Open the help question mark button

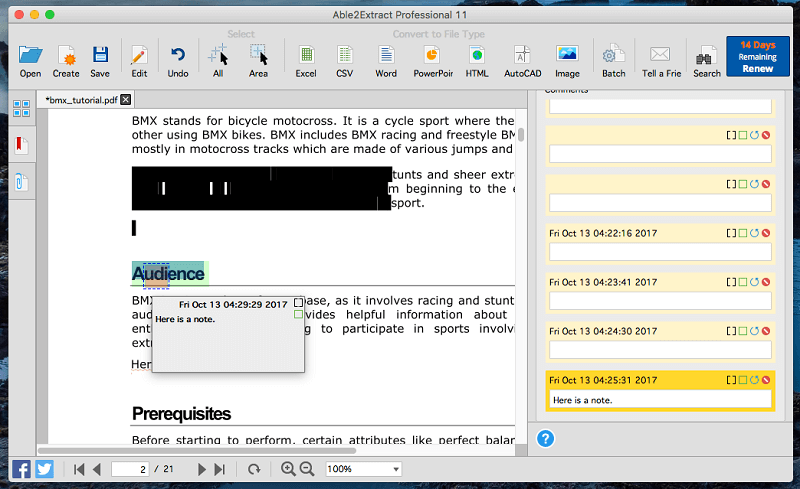545,438
